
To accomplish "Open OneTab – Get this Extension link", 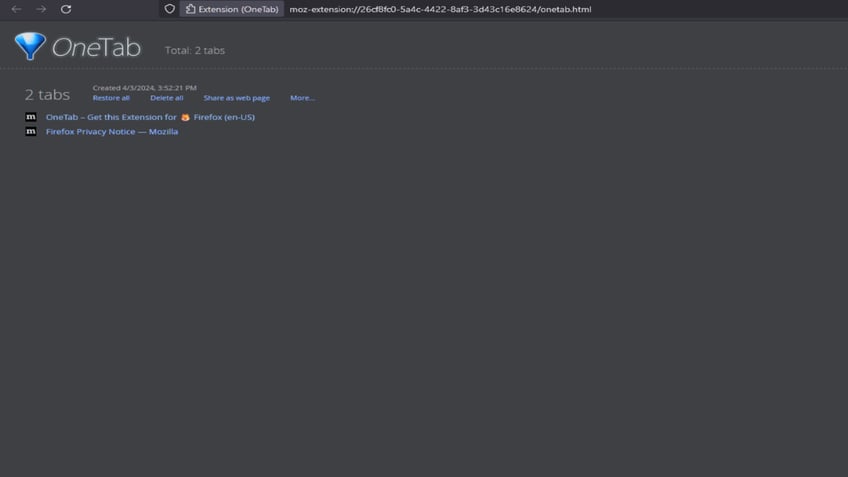I will click(x=111, y=117).
